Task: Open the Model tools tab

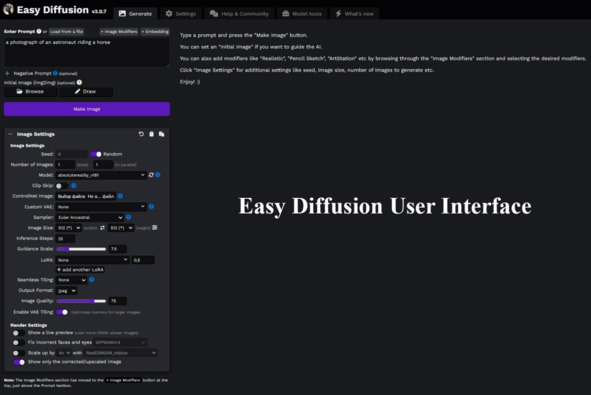Action: point(302,14)
